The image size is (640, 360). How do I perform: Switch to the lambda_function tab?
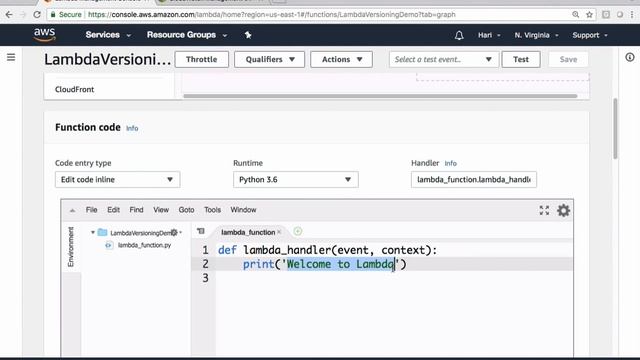(x=248, y=232)
